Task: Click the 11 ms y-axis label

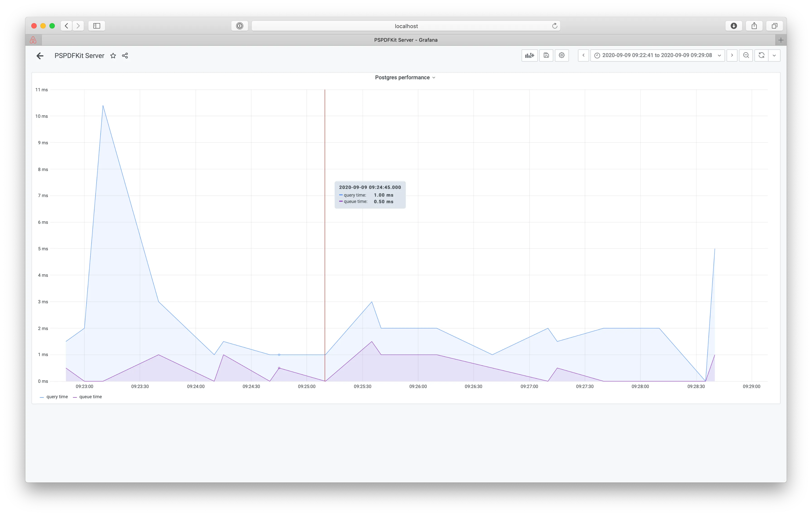Action: [x=41, y=90]
